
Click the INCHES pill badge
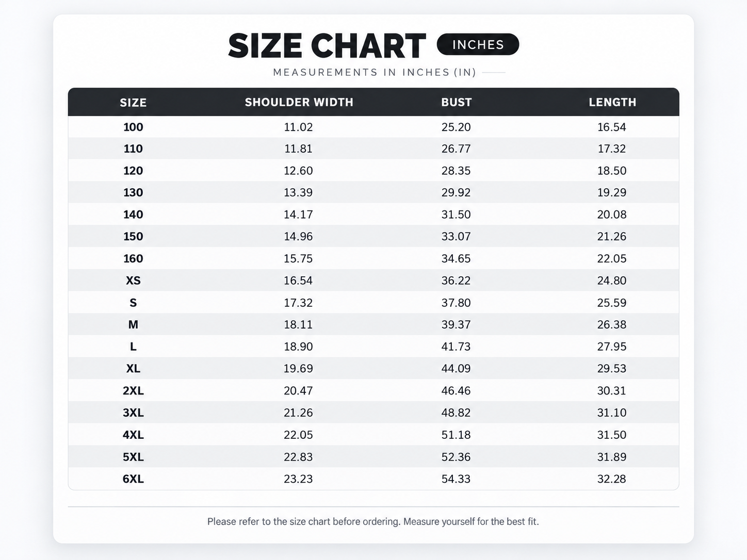(478, 44)
